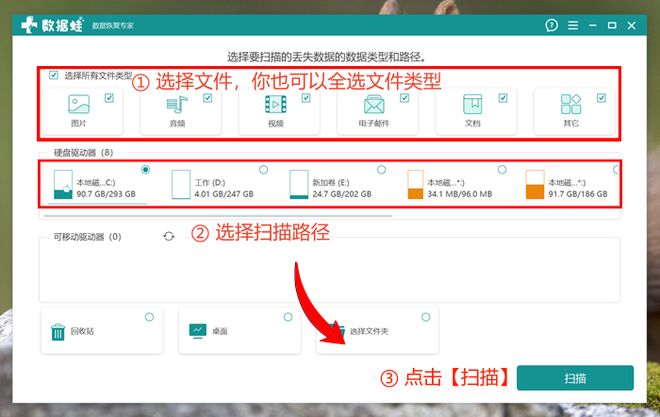
Task: Click the 新加卷 (E:) drive icon
Action: tap(299, 184)
